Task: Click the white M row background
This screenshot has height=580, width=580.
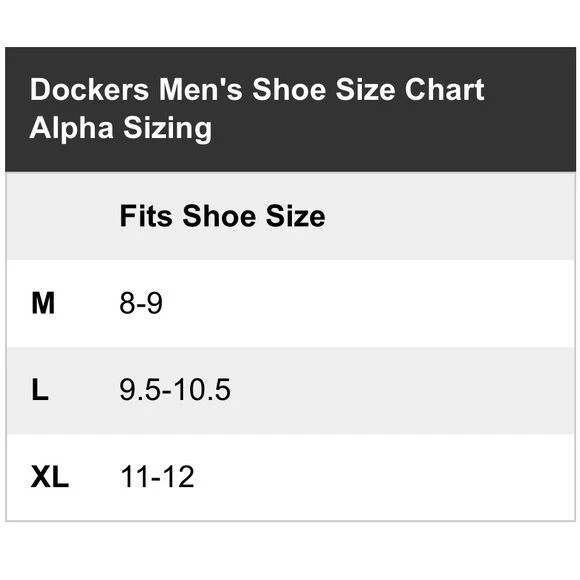Action: tap(290, 303)
